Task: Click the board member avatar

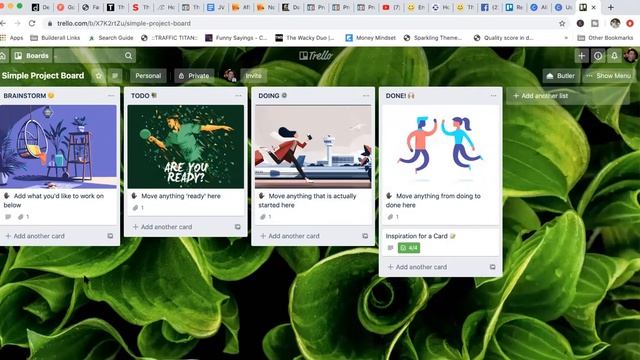Action: point(230,76)
